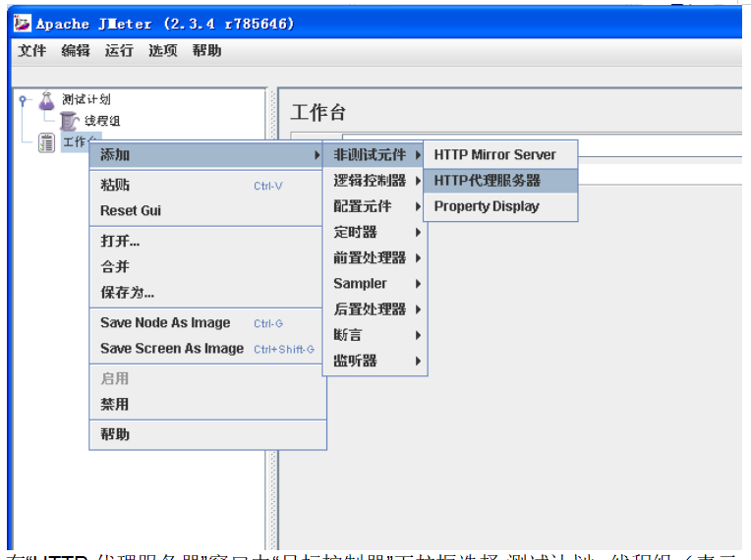
Task: Open the 文件 menu
Action: (x=32, y=50)
